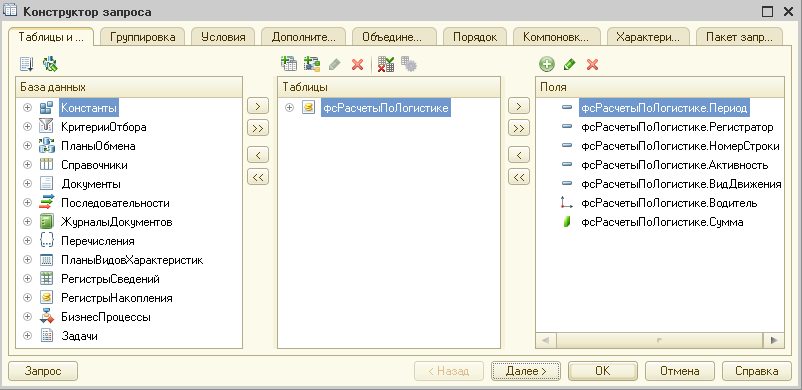Expand the ЖурналыДокументов node
The height and width of the screenshot is (390, 802).
pos(27,222)
